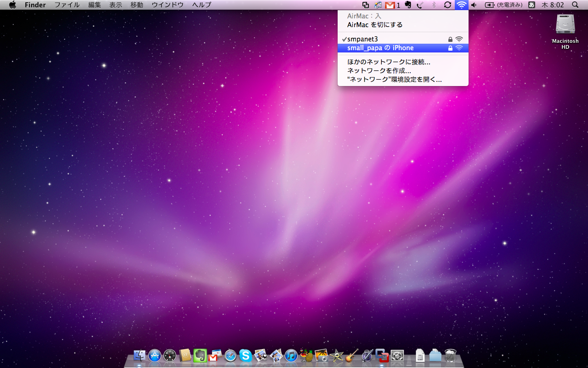The width and height of the screenshot is (588, 368).
Task: Open System Preferences gear icon in Dock
Action: [397, 355]
